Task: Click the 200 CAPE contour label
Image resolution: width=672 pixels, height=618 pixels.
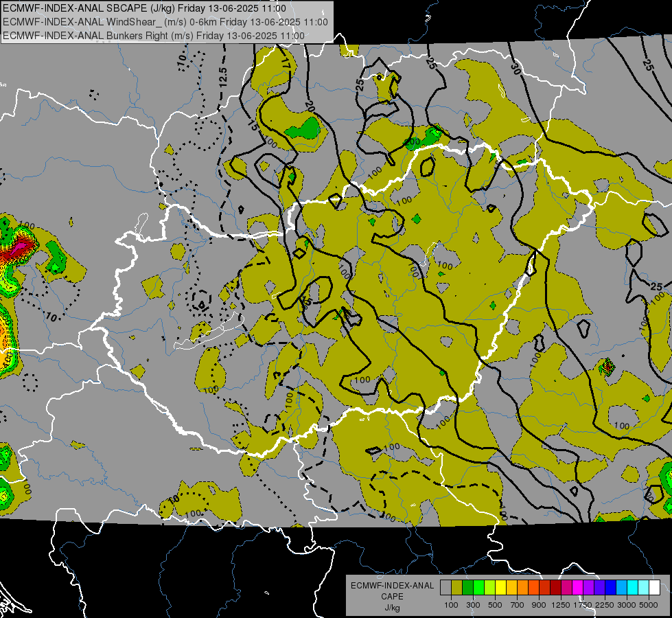Action: coord(413,142)
